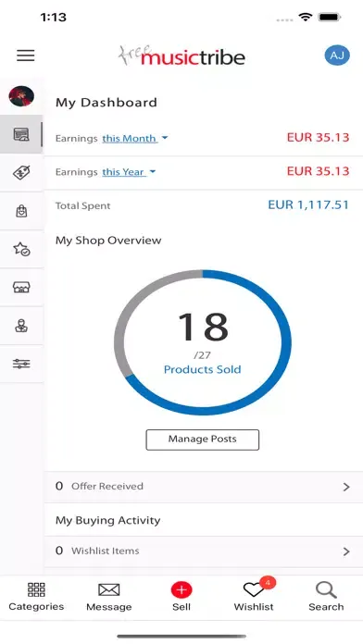Tap the battery status bar icon
The height and width of the screenshot is (644, 363).
(x=330, y=17)
